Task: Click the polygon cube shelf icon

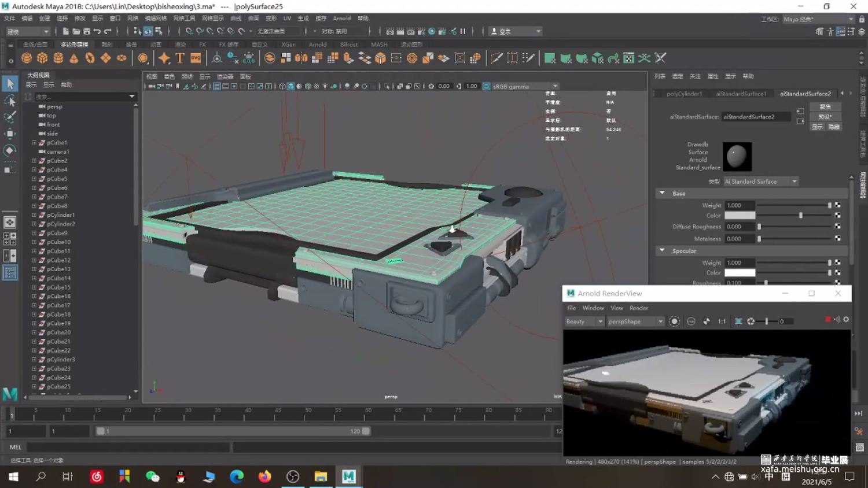Action: [x=42, y=58]
